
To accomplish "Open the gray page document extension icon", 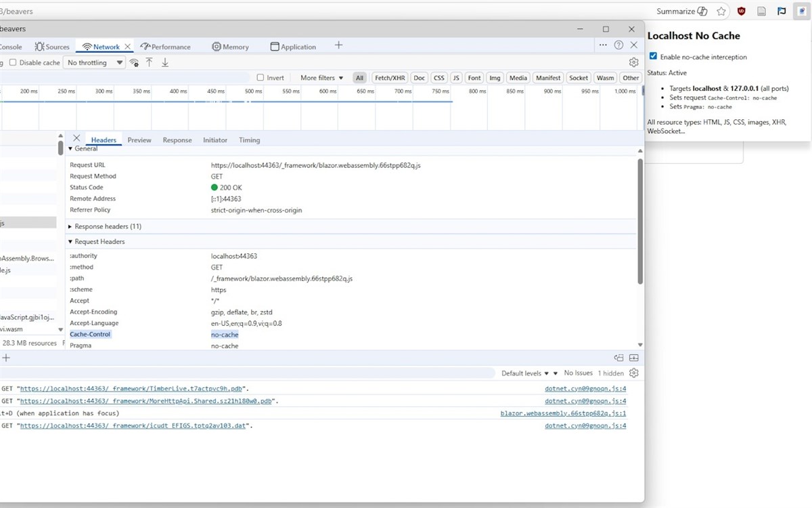I will (761, 11).
